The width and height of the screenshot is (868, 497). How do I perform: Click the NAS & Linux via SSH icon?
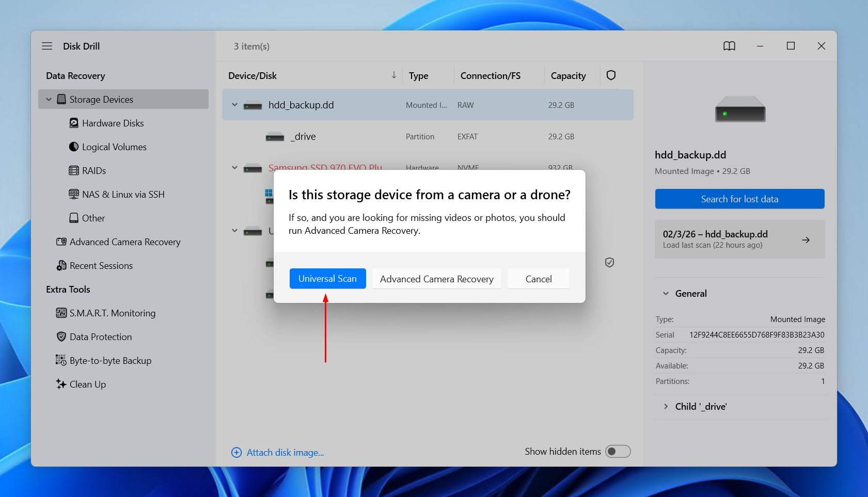tap(74, 194)
